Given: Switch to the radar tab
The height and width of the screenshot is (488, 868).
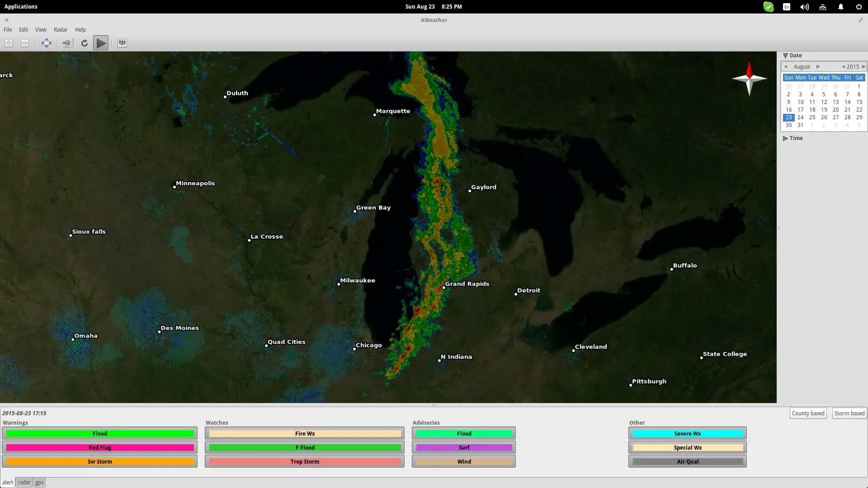Looking at the screenshot, I should point(24,483).
